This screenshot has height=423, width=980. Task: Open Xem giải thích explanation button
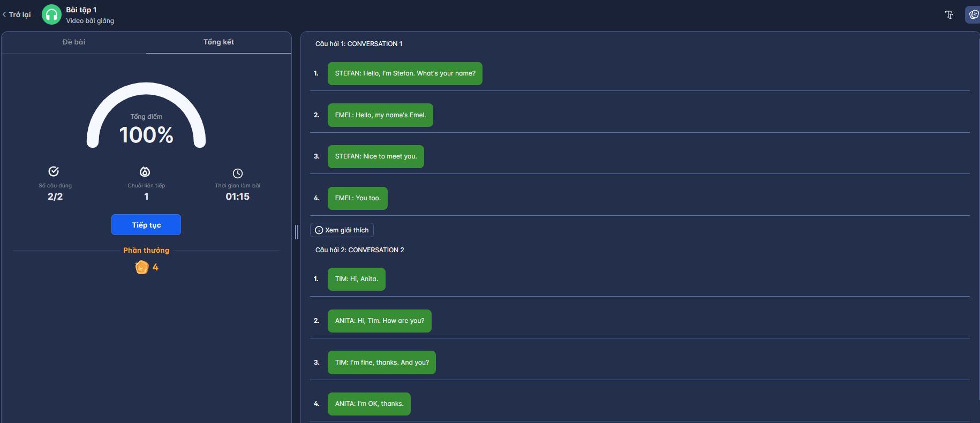pyautogui.click(x=342, y=230)
